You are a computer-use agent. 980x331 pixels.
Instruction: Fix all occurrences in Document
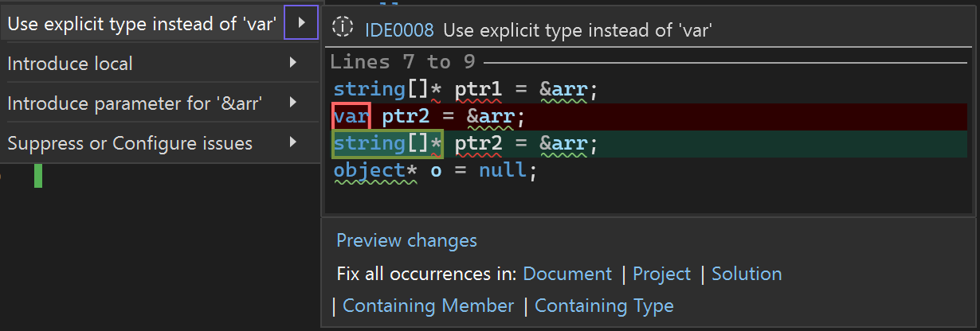tap(567, 274)
